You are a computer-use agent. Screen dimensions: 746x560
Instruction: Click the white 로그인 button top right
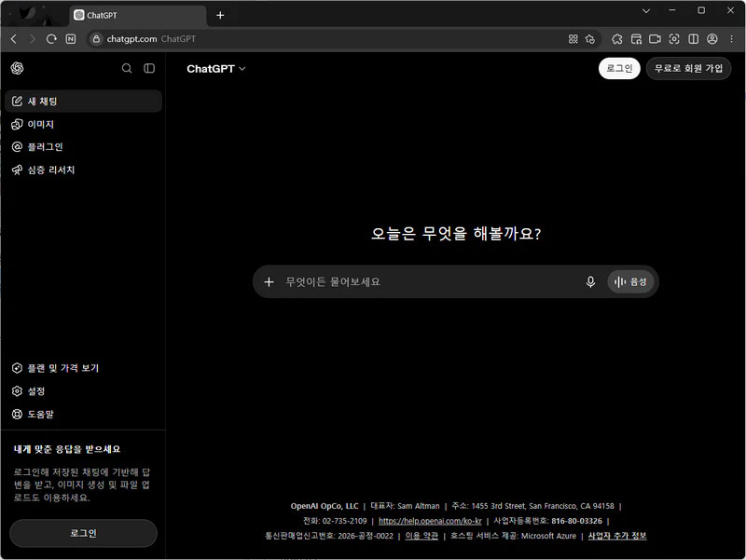click(x=619, y=68)
